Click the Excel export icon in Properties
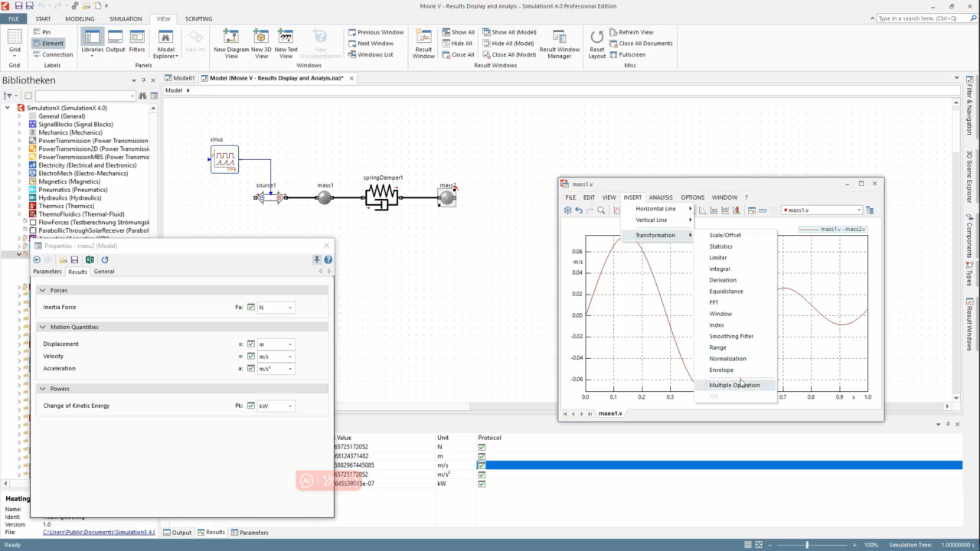The width and height of the screenshot is (980, 551). click(90, 260)
